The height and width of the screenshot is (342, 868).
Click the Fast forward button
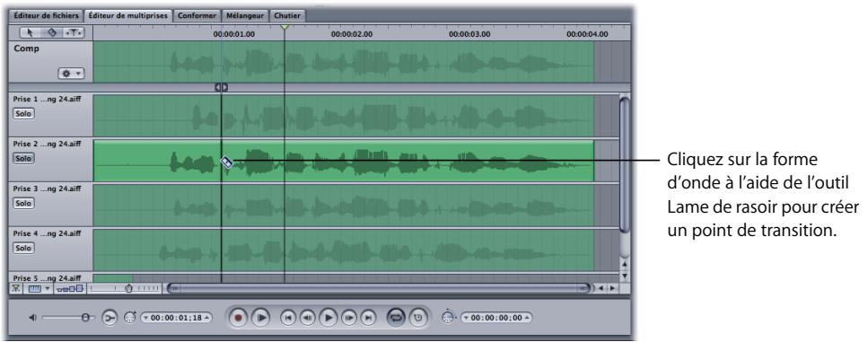(x=349, y=318)
